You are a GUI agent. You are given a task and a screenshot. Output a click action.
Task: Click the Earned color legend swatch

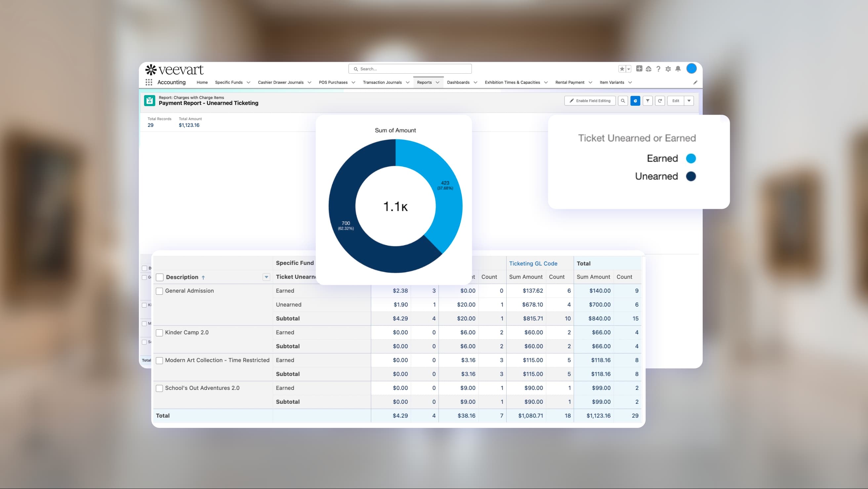click(691, 158)
